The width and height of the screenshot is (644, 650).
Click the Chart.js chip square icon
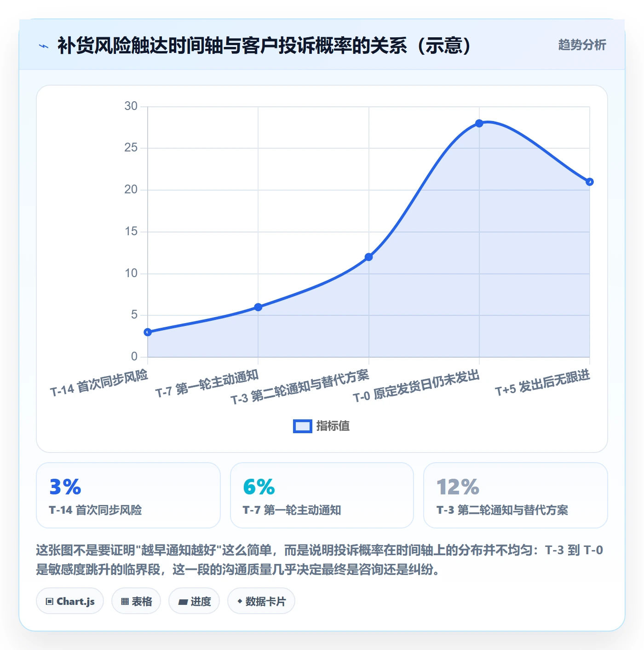click(50, 602)
